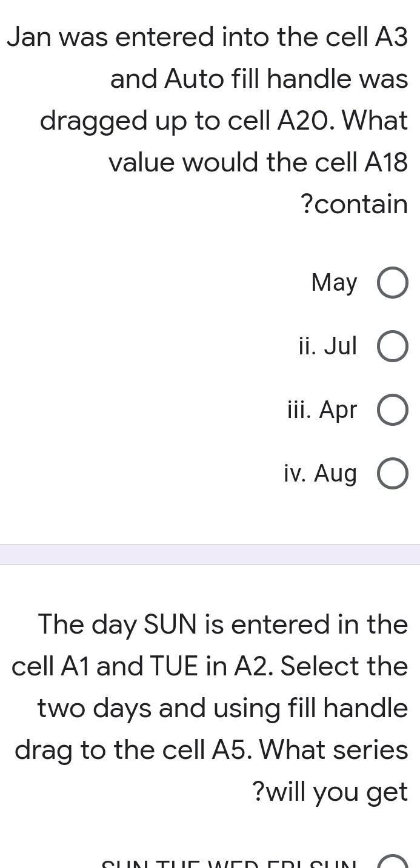The height and width of the screenshot is (868, 420).
Task: Click the 'May' answer label
Action: (334, 282)
